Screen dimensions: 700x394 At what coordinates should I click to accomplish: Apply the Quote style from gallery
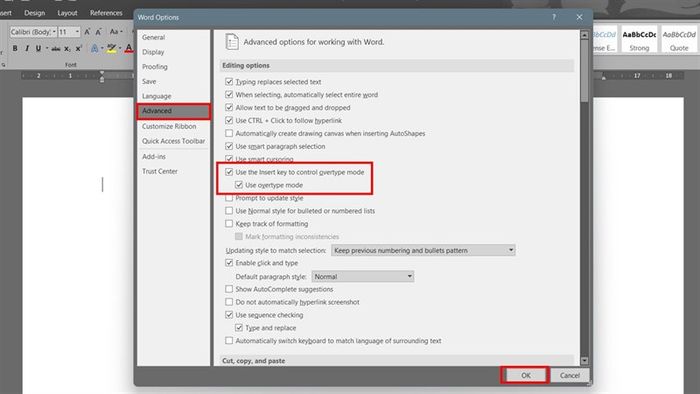point(679,40)
